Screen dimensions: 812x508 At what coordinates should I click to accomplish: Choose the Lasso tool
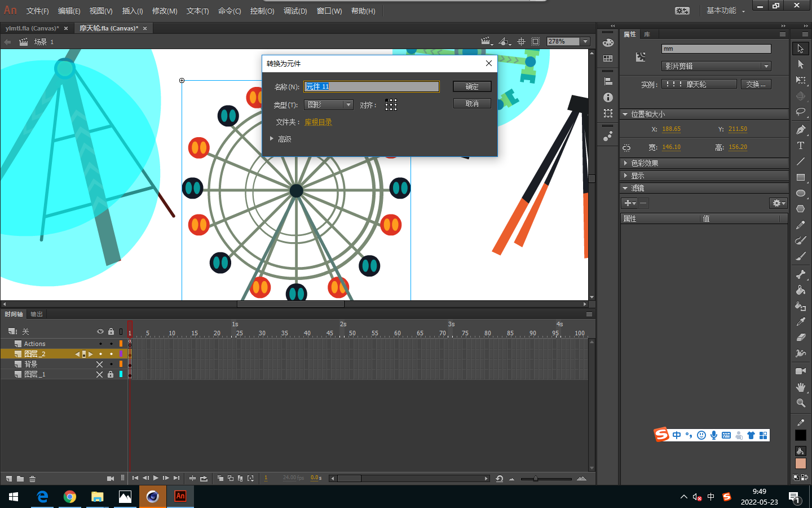tap(800, 112)
